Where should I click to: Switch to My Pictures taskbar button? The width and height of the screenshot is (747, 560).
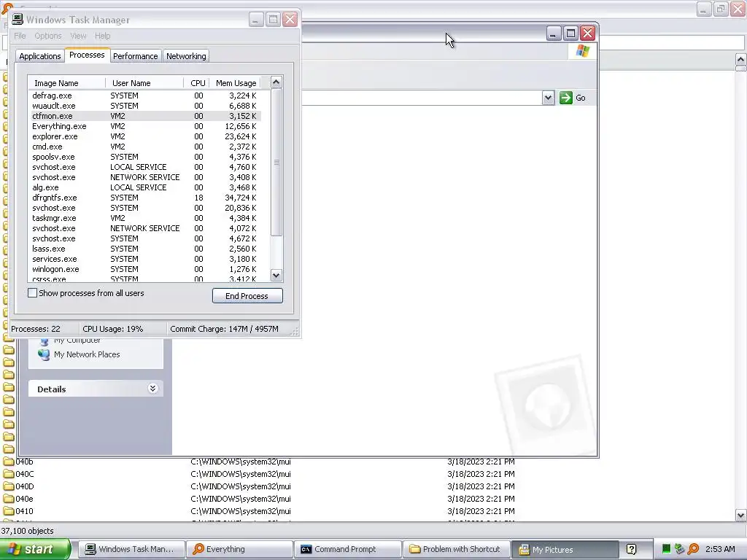tap(565, 550)
